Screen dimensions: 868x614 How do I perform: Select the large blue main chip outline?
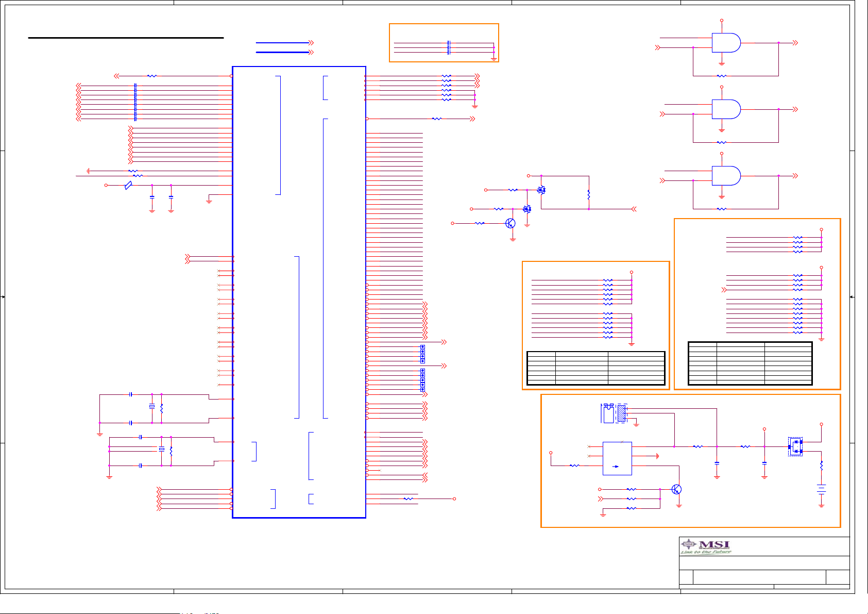pos(299,292)
